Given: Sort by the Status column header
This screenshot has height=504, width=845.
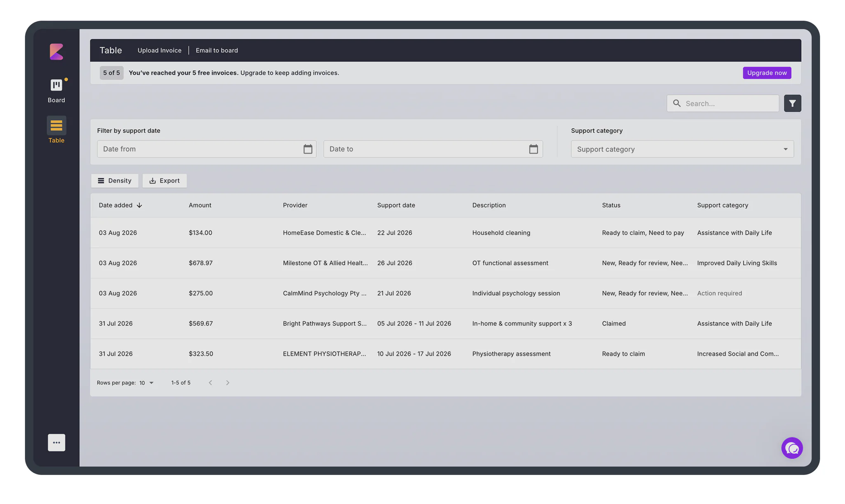Looking at the screenshot, I should coord(611,205).
